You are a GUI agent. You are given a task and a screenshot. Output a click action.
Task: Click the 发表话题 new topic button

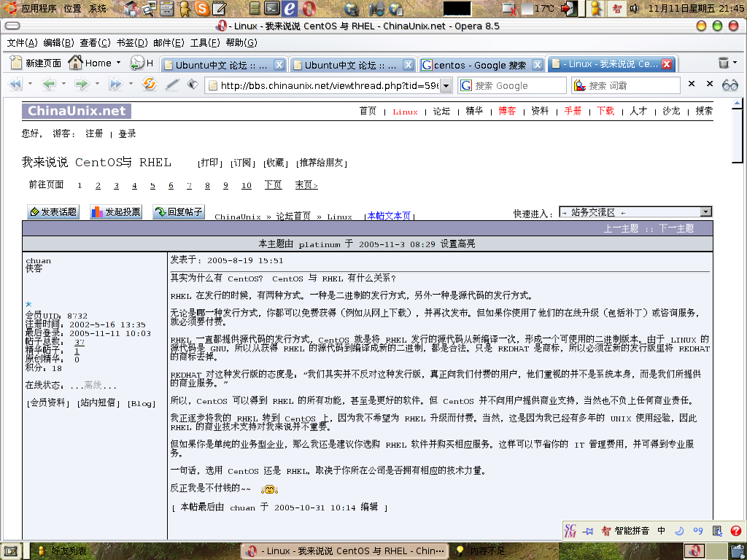pyautogui.click(x=53, y=212)
